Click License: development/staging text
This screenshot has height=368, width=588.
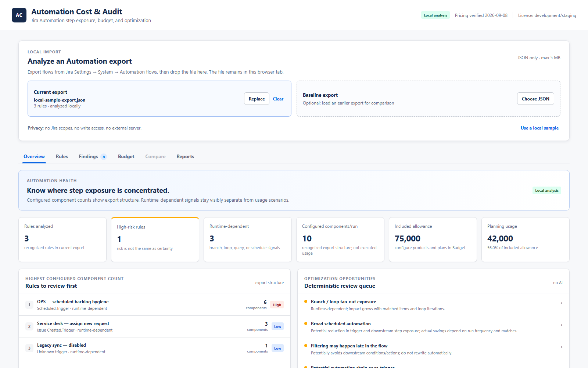(x=547, y=15)
